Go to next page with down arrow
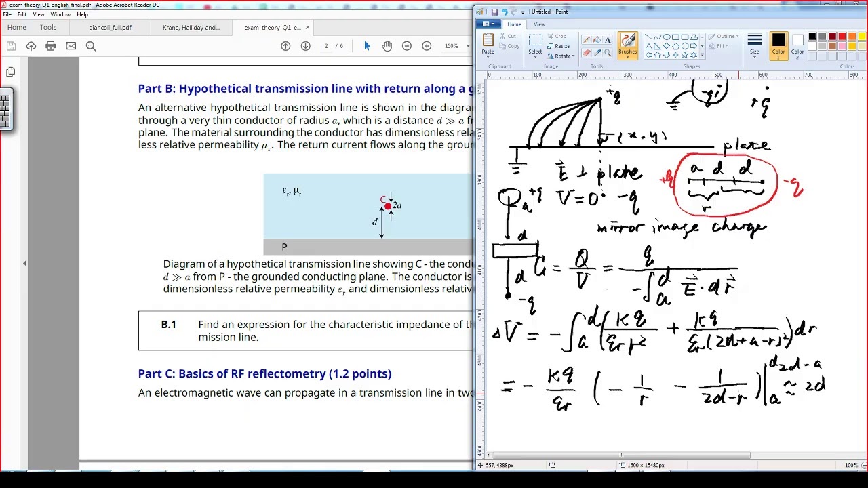Image resolution: width=868 pixels, height=488 pixels. point(305,46)
